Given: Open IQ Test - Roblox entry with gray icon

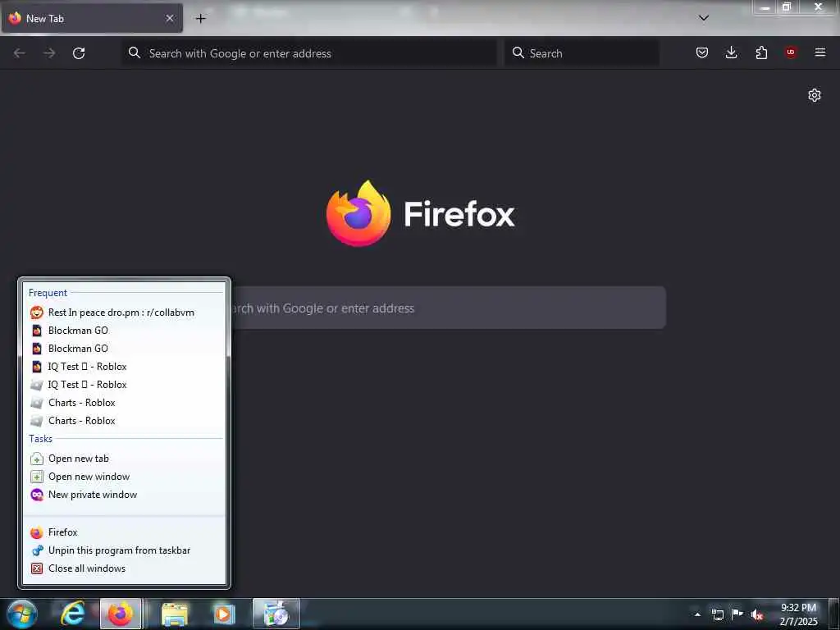Looking at the screenshot, I should [x=125, y=385].
